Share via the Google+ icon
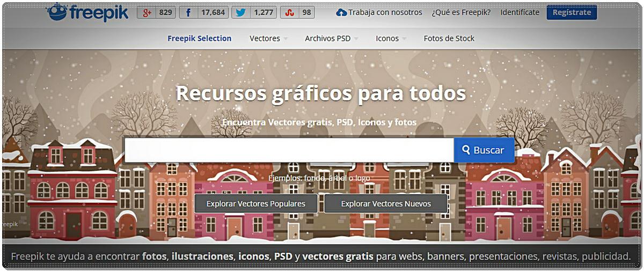Viewport: 644px width, 272px height. coord(147,12)
